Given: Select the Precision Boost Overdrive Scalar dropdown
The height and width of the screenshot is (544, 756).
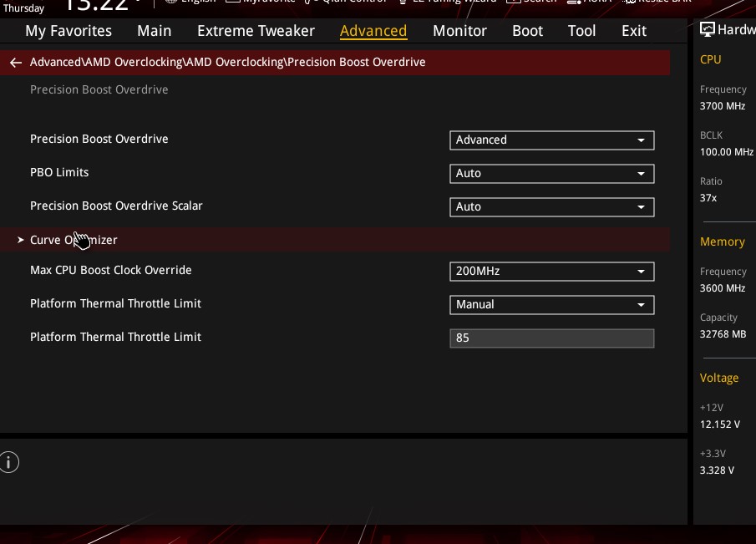Looking at the screenshot, I should click(551, 206).
